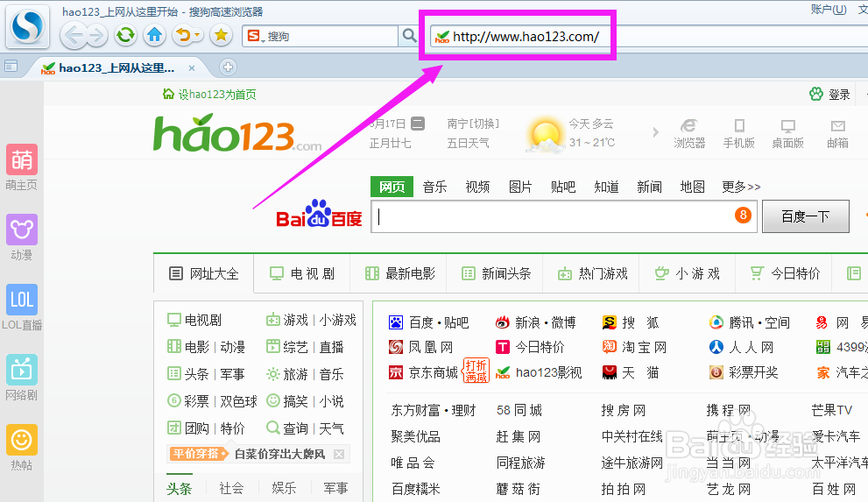
Task: Click the 登录 login link
Action: click(x=829, y=94)
